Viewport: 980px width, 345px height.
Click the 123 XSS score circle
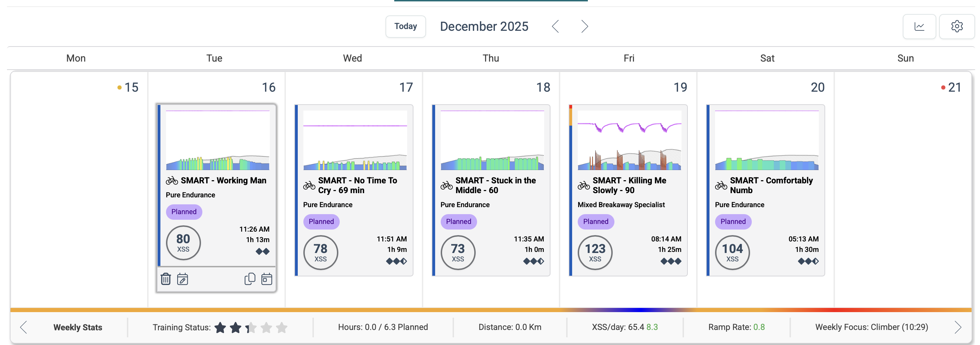(595, 253)
